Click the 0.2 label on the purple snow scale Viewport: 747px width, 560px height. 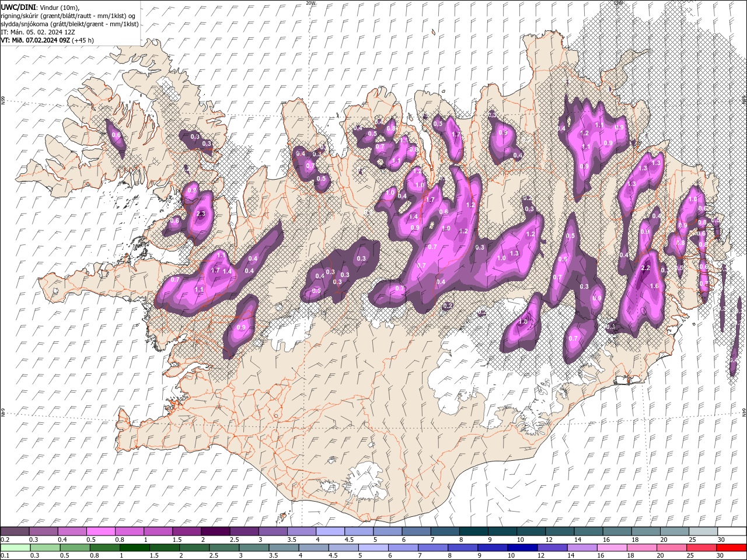5,540
